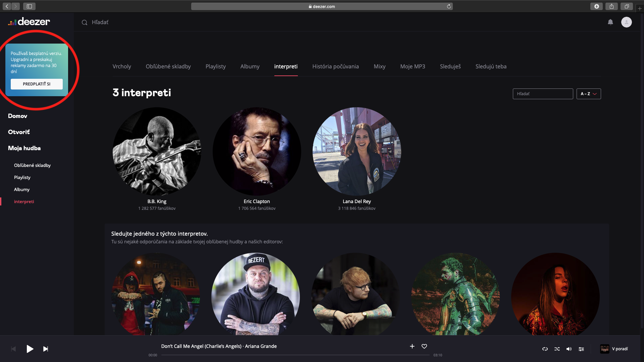Screen dimensions: 644x362
Task: Open the Sledujú teba tab
Action: [491, 66]
